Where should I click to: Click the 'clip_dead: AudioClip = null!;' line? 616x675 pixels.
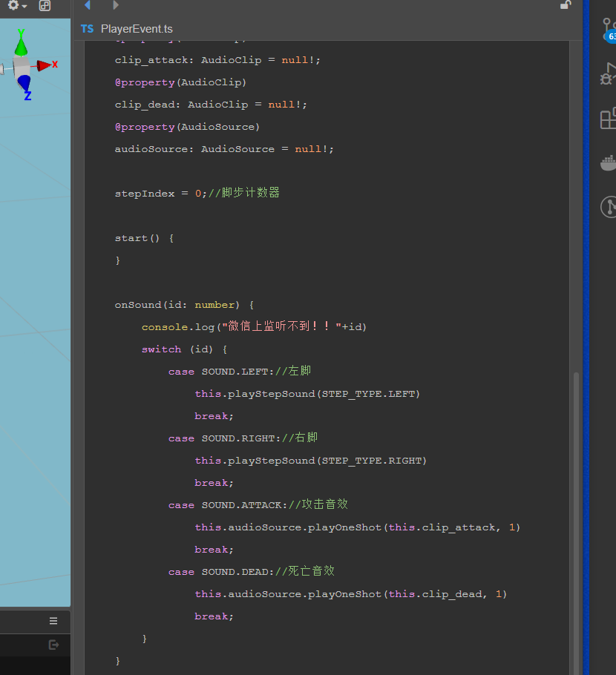click(x=211, y=105)
